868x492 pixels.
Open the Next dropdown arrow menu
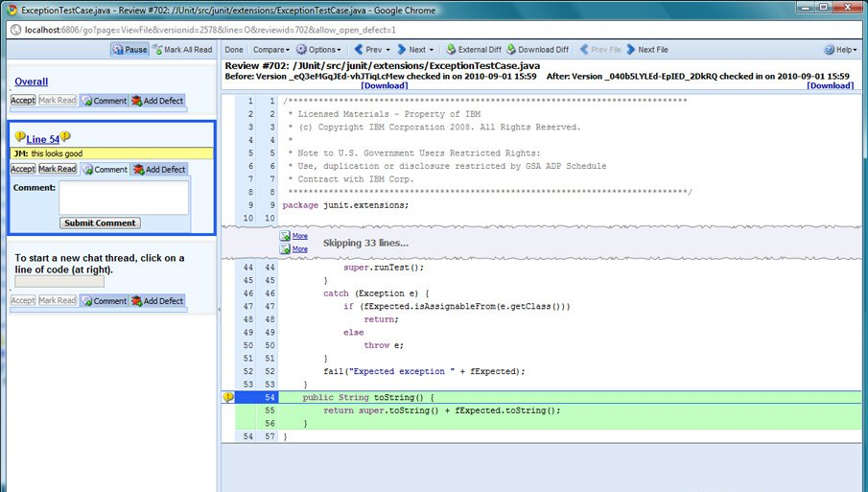(x=432, y=50)
